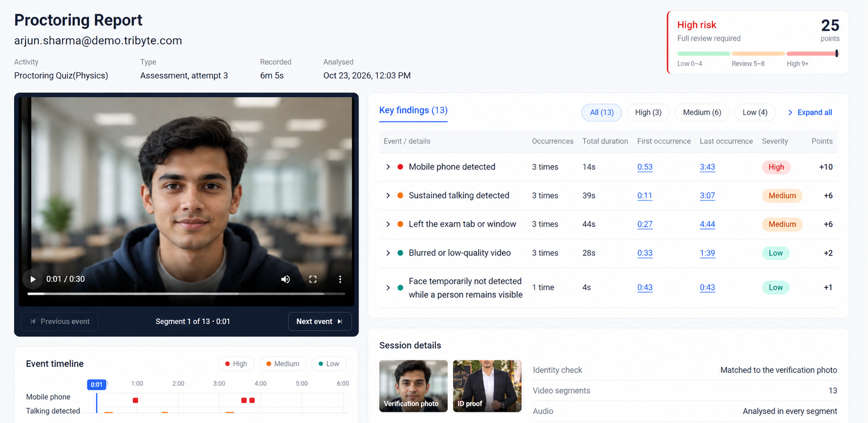Filter findings by Low (4)
This screenshot has height=423, width=868.
755,113
